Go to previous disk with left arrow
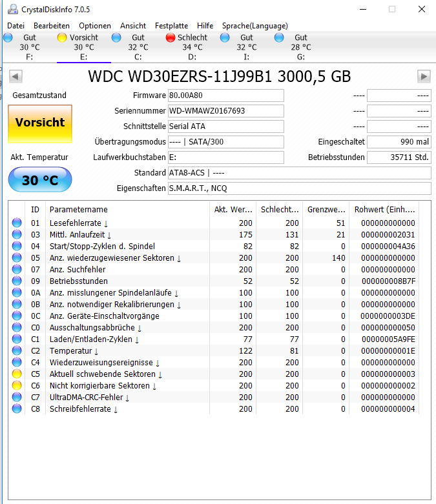The height and width of the screenshot is (504, 436). [16, 77]
